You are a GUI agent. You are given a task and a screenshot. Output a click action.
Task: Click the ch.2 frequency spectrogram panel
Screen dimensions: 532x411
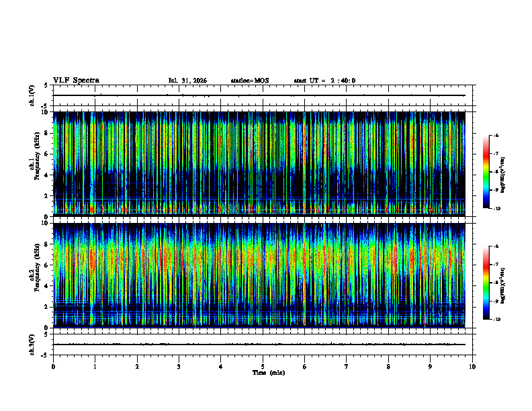[x=259, y=275]
